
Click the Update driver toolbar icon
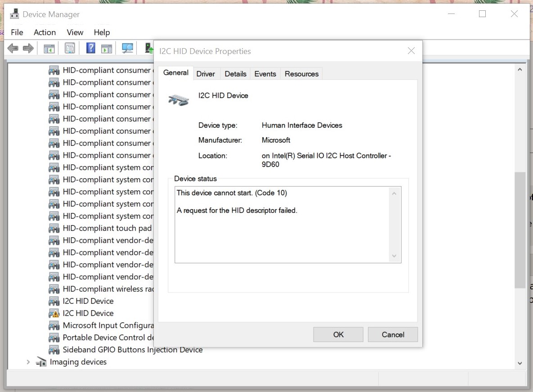148,48
